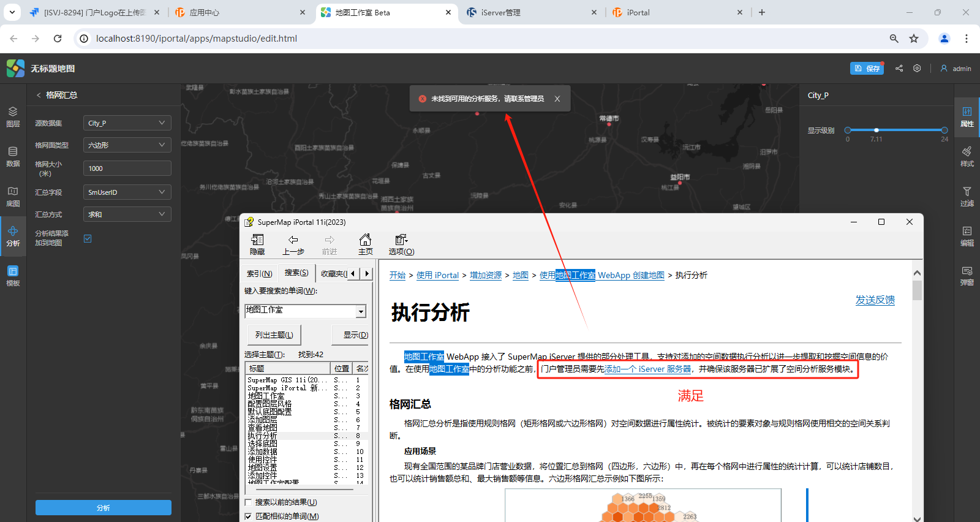Go back from 格网汇总 panel with arrow
This screenshot has width=980, height=522.
click(39, 95)
